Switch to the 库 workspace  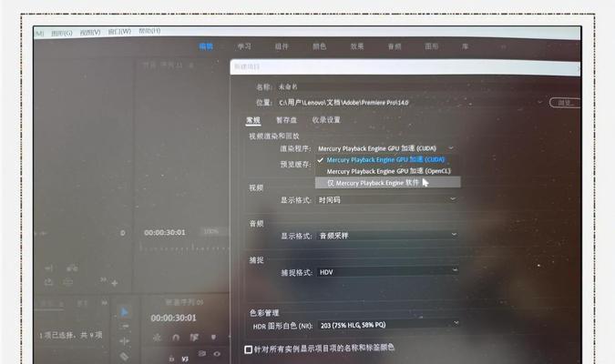[465, 46]
